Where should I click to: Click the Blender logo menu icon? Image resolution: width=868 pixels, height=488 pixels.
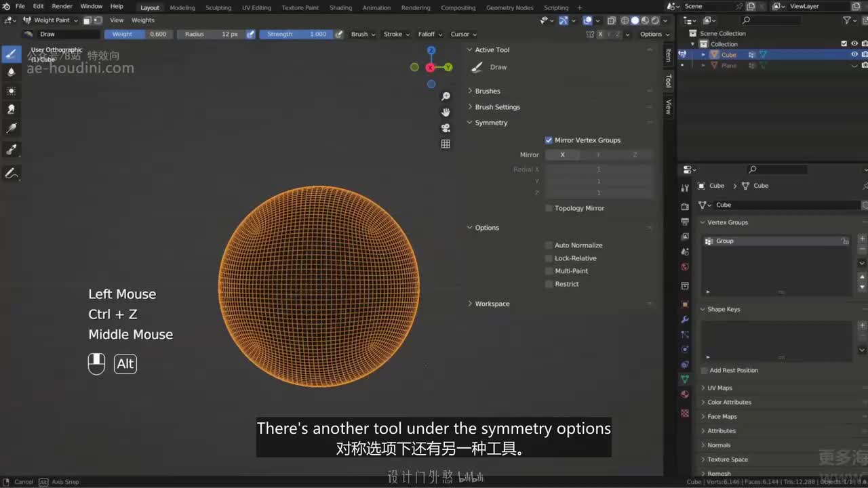click(6, 7)
